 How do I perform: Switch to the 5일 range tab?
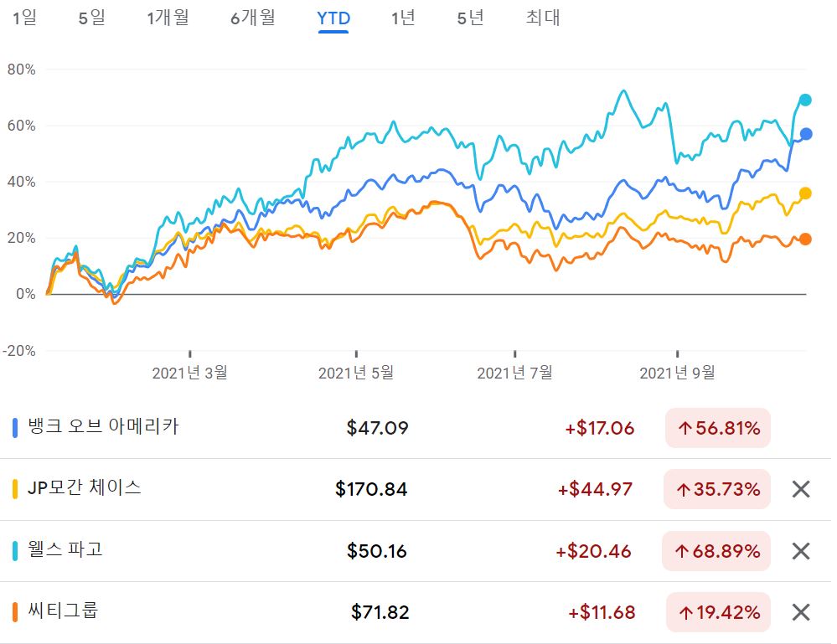pyautogui.click(x=92, y=18)
